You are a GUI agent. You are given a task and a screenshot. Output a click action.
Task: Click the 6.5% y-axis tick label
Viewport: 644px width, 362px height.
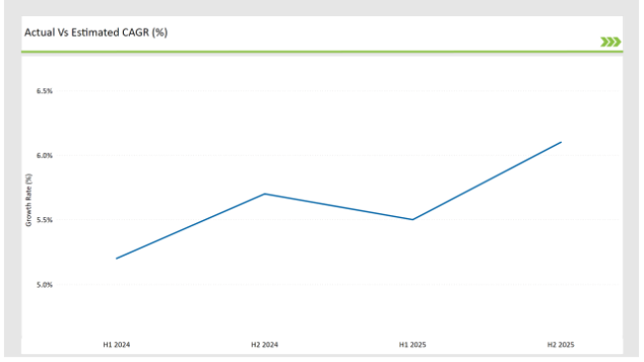coord(45,91)
